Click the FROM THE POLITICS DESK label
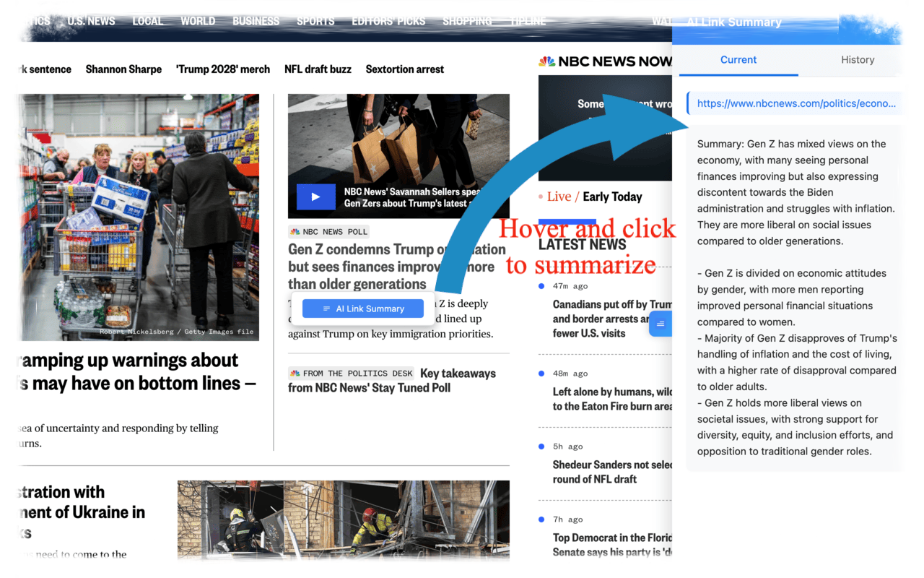The image size is (924, 578). pos(352,374)
